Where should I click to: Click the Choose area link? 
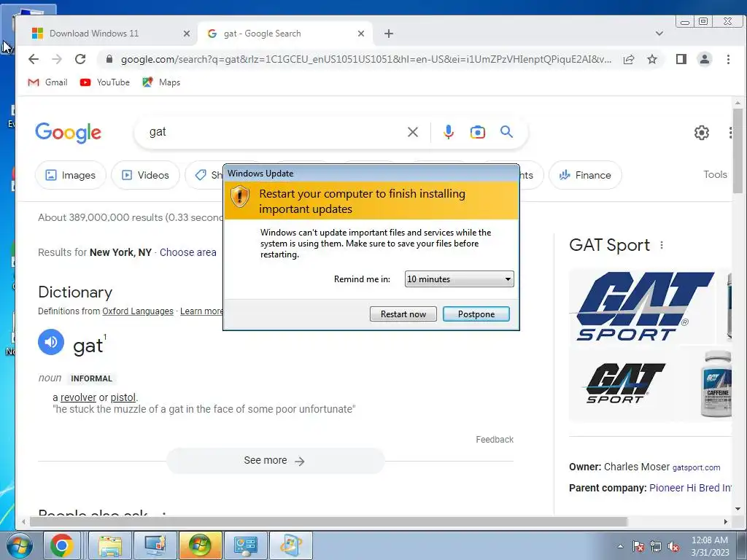tap(187, 252)
